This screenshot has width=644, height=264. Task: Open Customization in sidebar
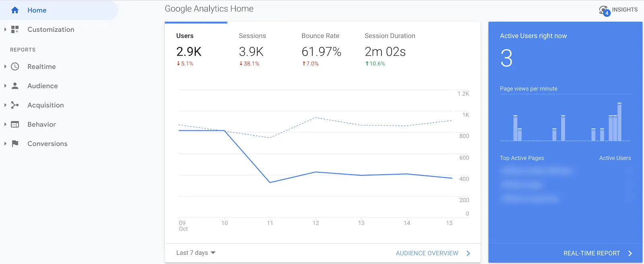coord(51,29)
